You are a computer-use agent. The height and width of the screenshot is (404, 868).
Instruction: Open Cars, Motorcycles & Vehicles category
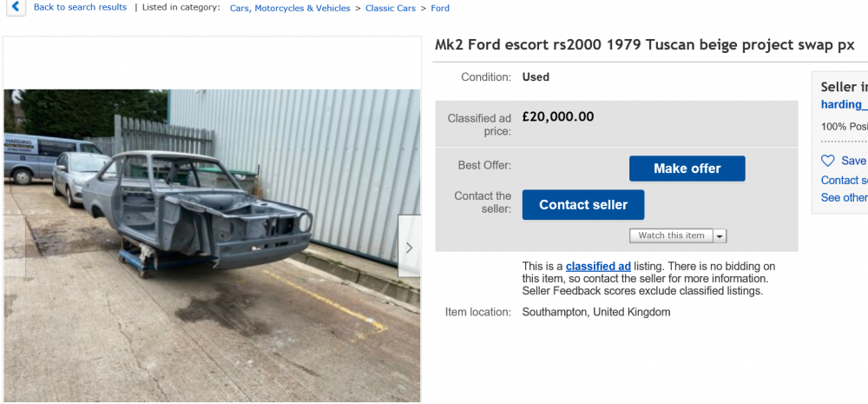(x=290, y=9)
